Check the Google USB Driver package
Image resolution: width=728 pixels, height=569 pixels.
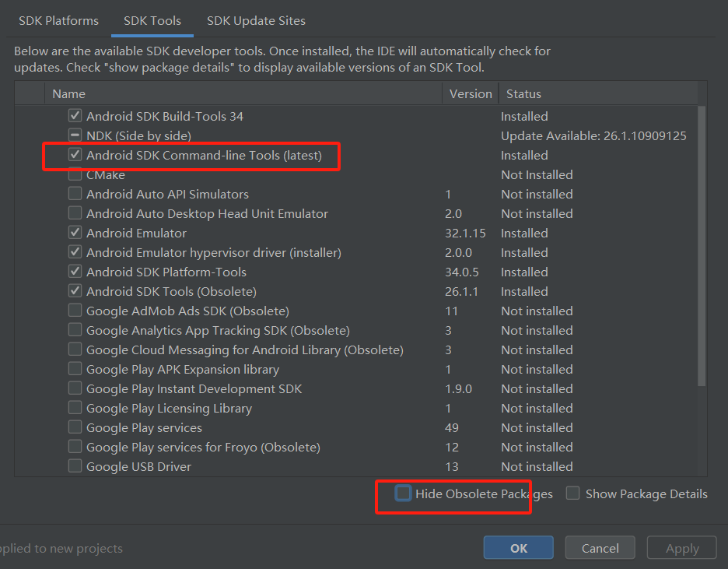(x=75, y=466)
